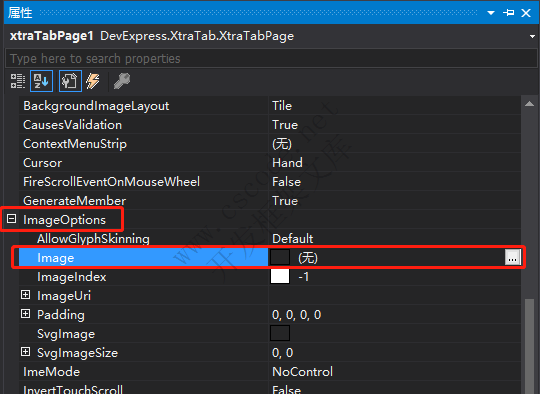Open the Image ellipsis editor button
This screenshot has height=394, width=540.
[x=512, y=257]
